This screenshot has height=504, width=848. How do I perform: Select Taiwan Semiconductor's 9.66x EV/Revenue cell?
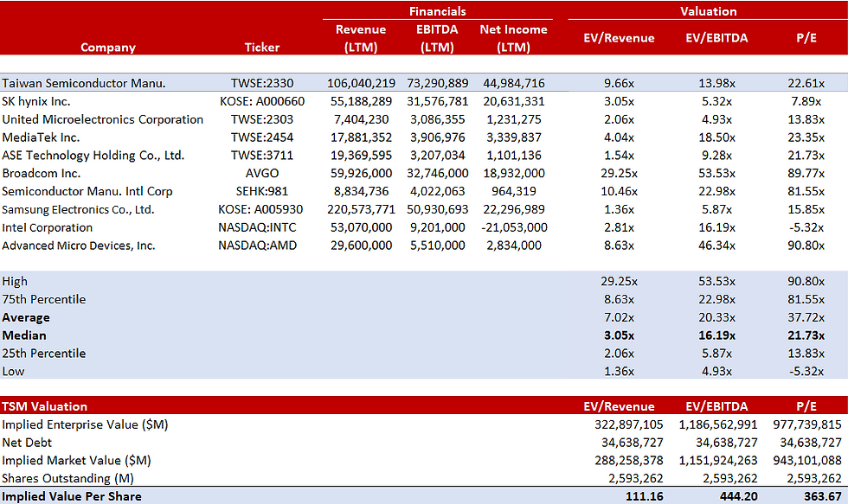619,83
